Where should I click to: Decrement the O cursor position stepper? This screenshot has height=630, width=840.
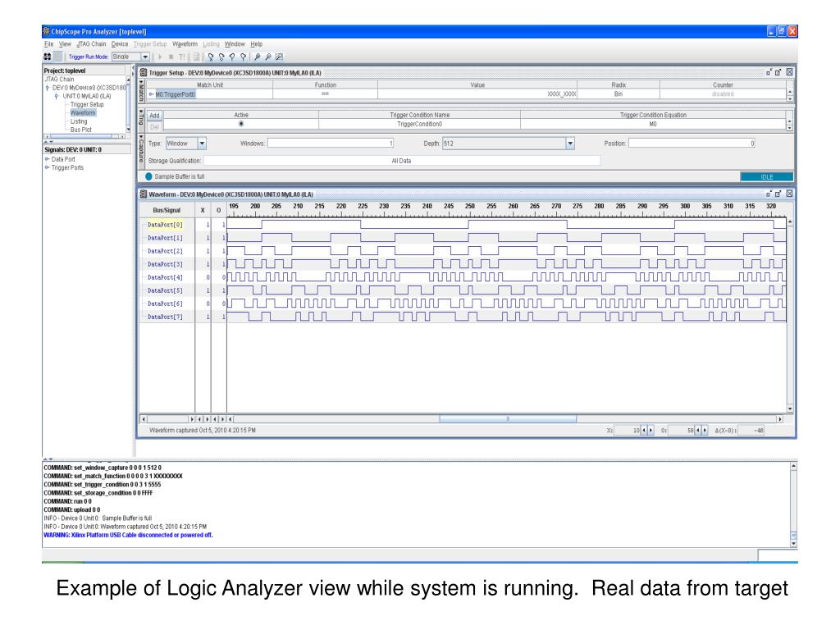point(697,430)
